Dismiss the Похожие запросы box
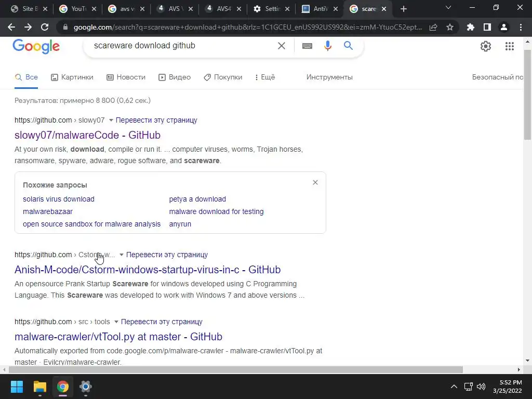 pos(315,182)
